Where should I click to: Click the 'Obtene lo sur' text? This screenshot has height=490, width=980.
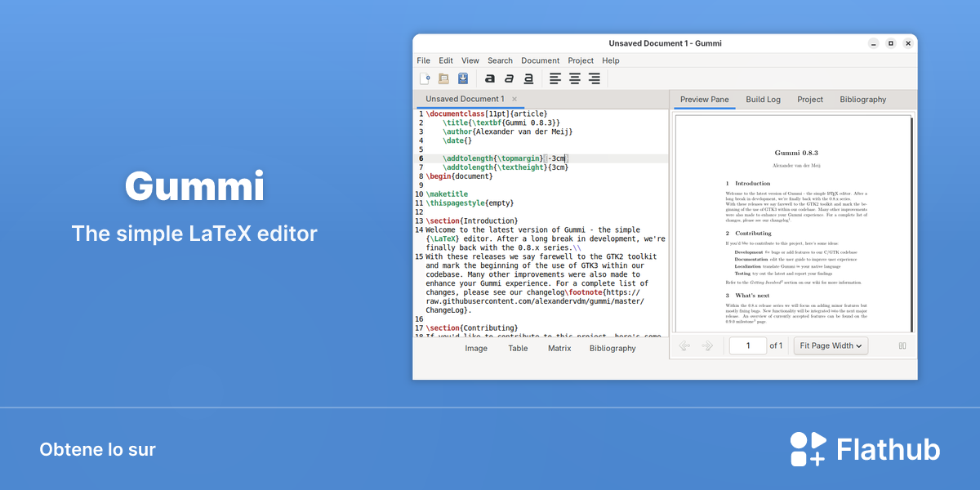(97, 449)
